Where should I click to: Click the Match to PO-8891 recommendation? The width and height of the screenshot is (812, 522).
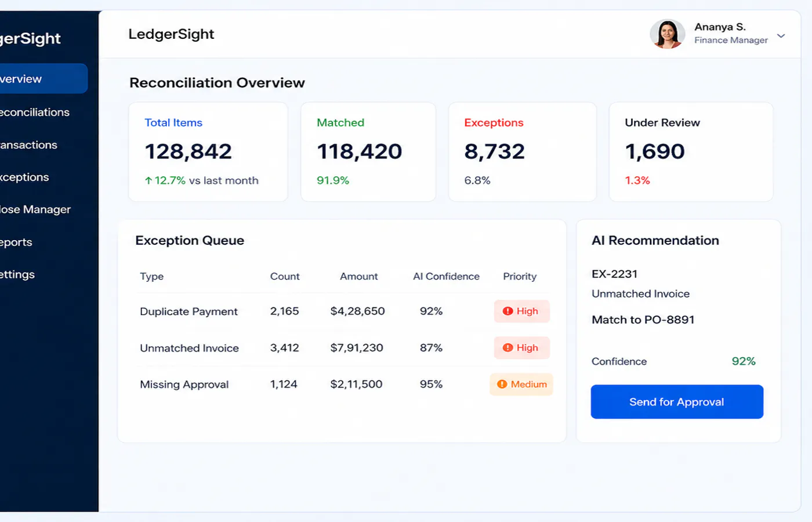click(x=643, y=320)
